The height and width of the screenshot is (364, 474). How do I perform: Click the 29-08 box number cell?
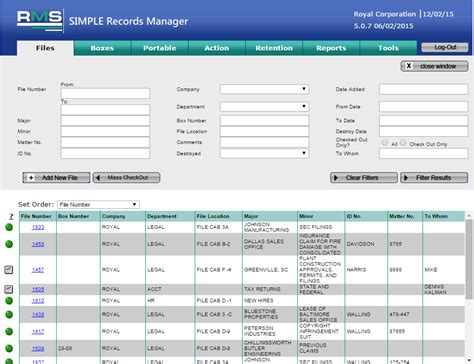point(78,348)
